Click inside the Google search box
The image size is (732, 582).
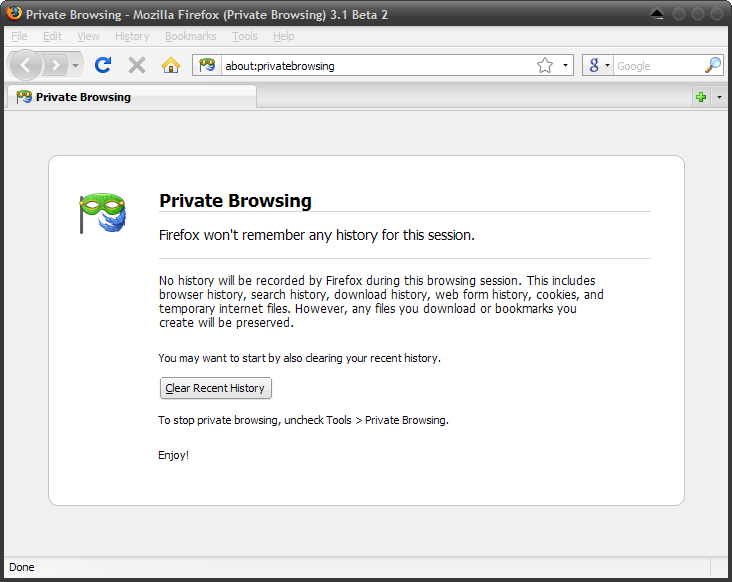tap(659, 66)
